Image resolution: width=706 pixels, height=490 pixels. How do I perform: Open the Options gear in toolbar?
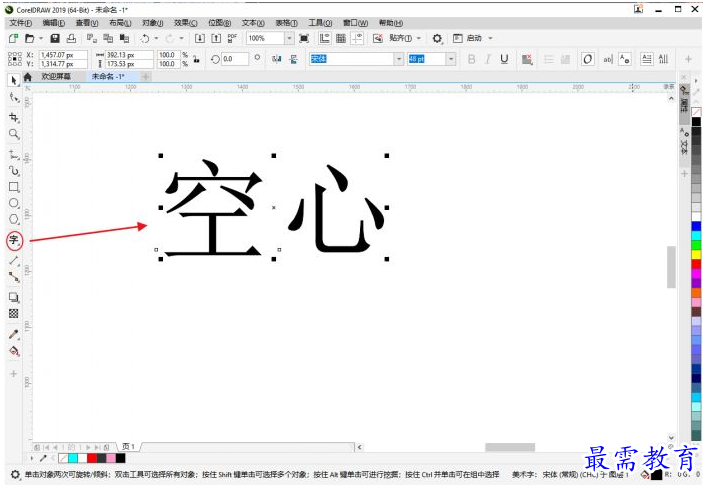437,39
